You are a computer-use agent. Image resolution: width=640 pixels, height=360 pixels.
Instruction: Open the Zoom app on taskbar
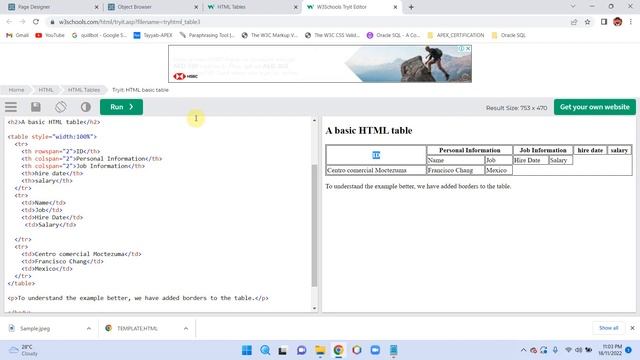click(x=375, y=350)
